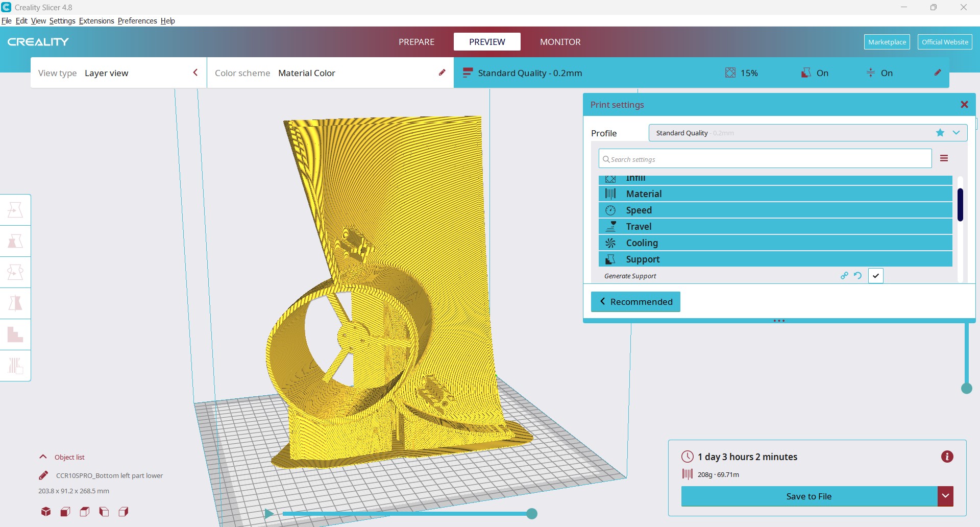The image size is (980, 527).
Task: Expand the Speed settings category
Action: pos(775,210)
